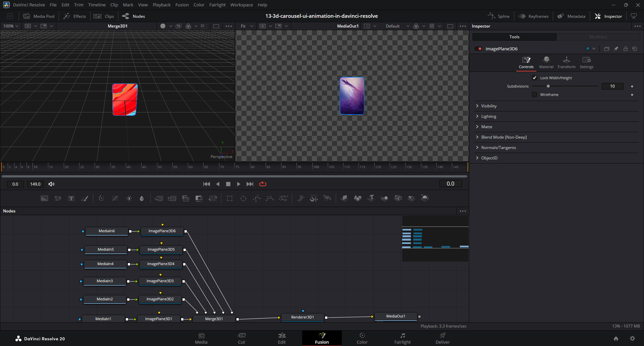Select the Renderer3D1 node
The image size is (644, 346).
(302, 317)
